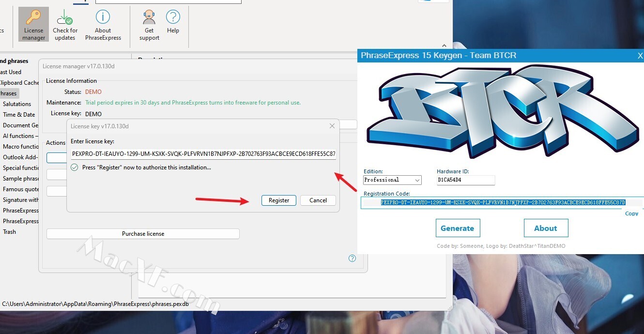Viewport: 644px width, 334px height.
Task: Click the Check for updates icon
Action: tap(65, 24)
